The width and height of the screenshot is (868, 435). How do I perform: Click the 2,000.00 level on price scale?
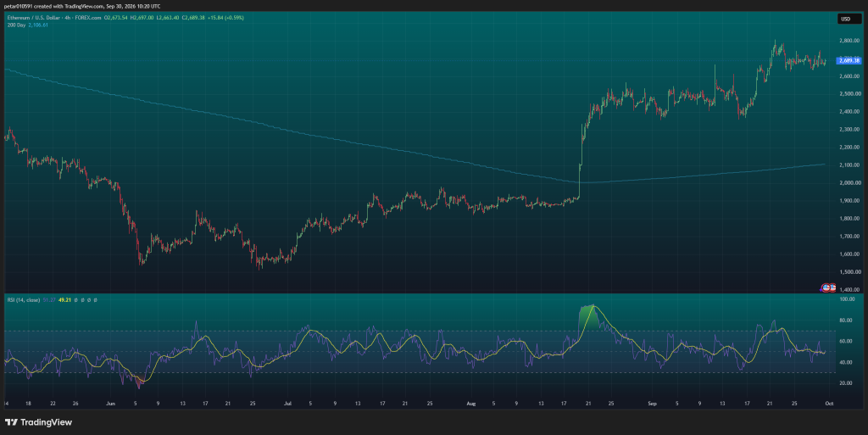tap(849, 182)
